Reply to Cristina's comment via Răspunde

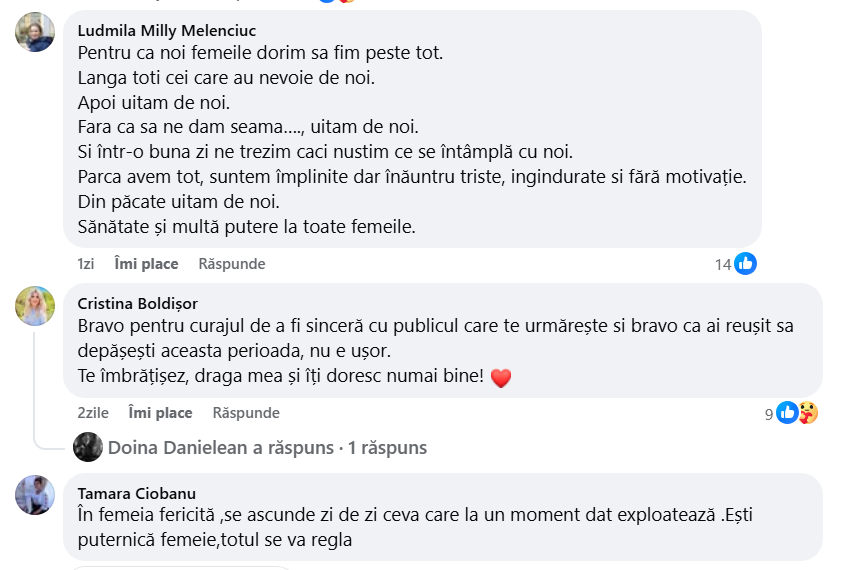tap(246, 412)
